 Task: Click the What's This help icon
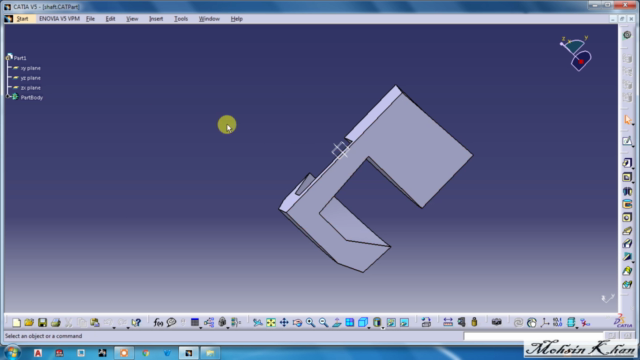tap(136, 322)
